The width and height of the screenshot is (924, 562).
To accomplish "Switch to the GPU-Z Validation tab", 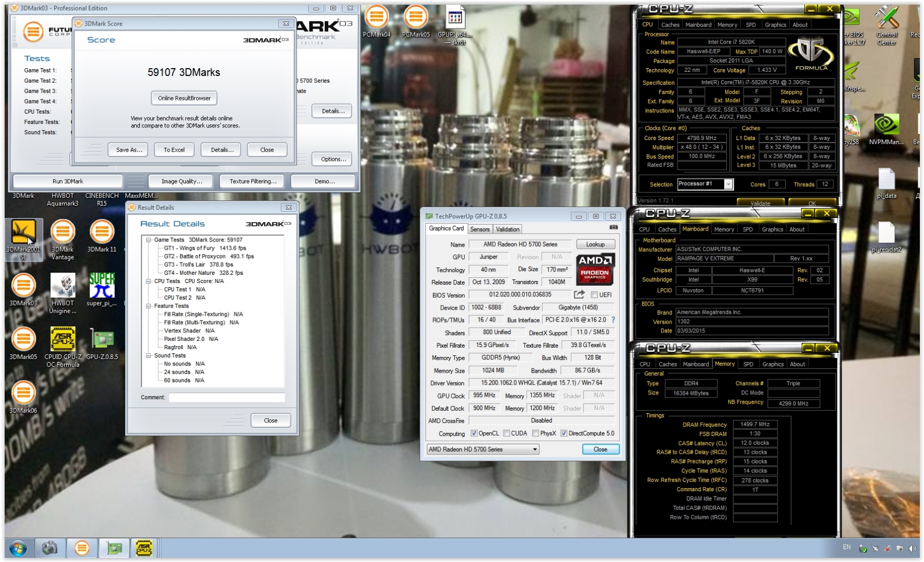I will click(x=508, y=229).
